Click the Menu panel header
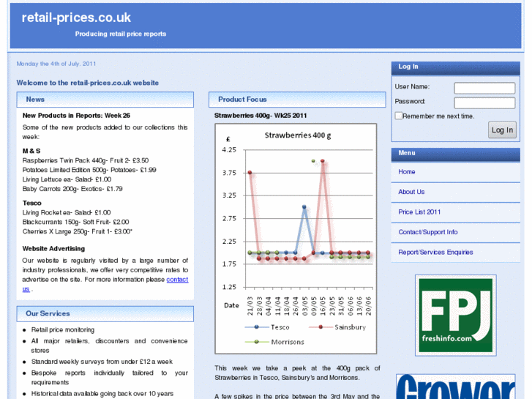532x399 pixels. [x=455, y=154]
